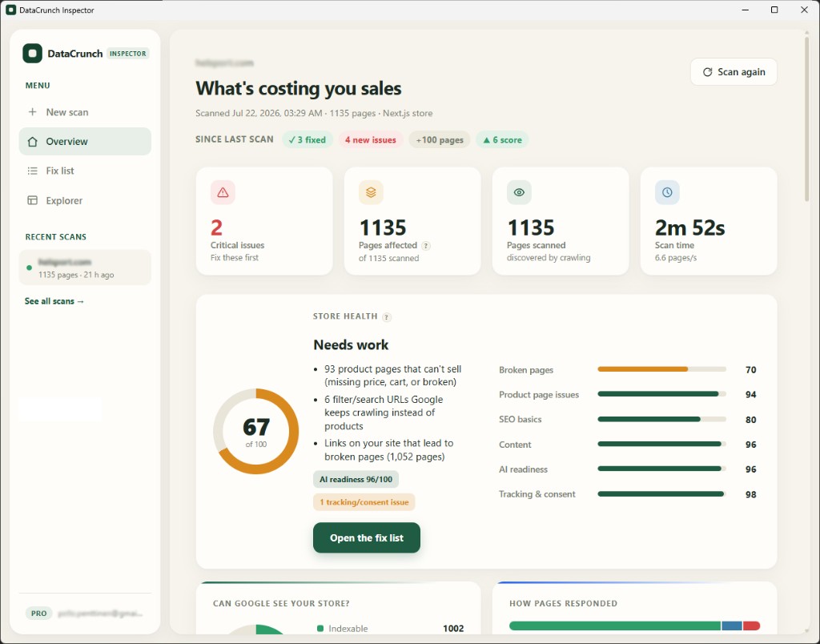The image size is (820, 644).
Task: Click the Needs work heading
Action: (x=351, y=344)
